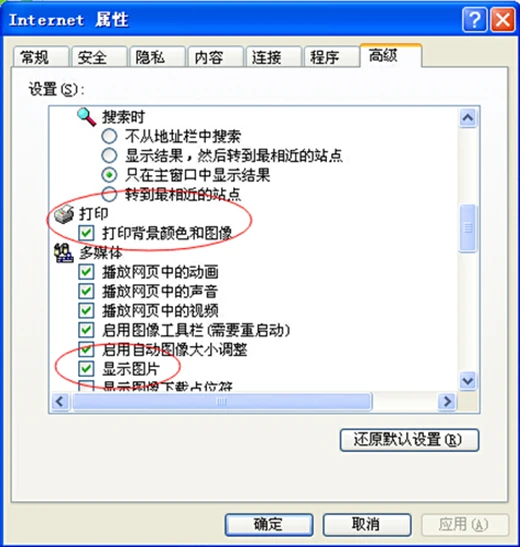This screenshot has width=520, height=547.
Task: Click the horizontal scrollbar thumb
Action: pos(222,402)
